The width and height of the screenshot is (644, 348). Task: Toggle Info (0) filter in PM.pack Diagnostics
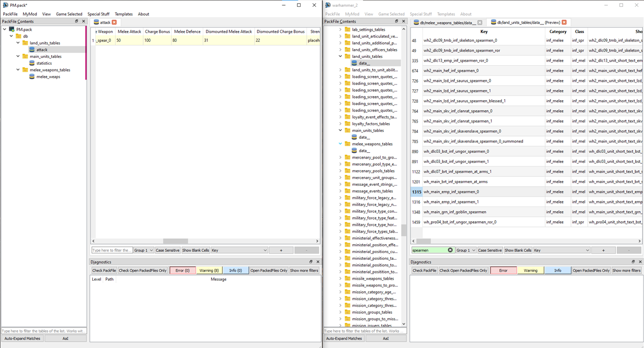236,270
